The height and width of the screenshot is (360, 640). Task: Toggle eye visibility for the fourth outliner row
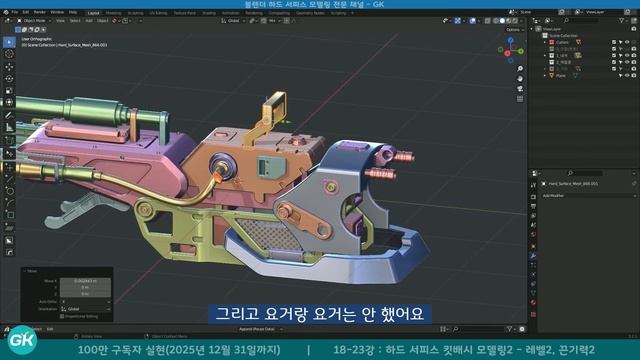pos(627,62)
